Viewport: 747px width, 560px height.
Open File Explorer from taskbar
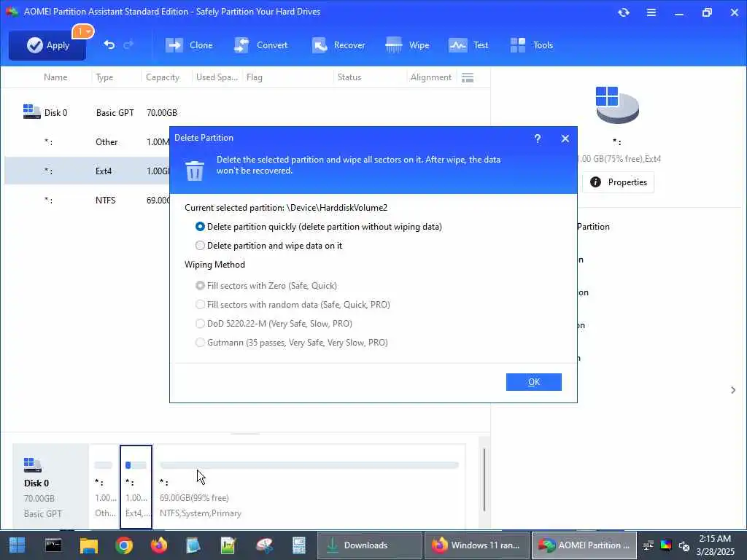(x=88, y=545)
